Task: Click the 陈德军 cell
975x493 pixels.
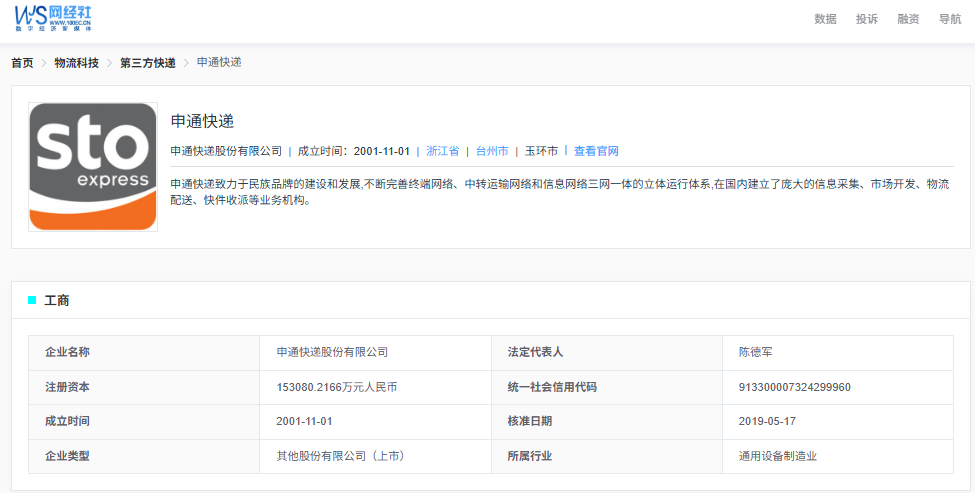Action: pyautogui.click(x=838, y=352)
